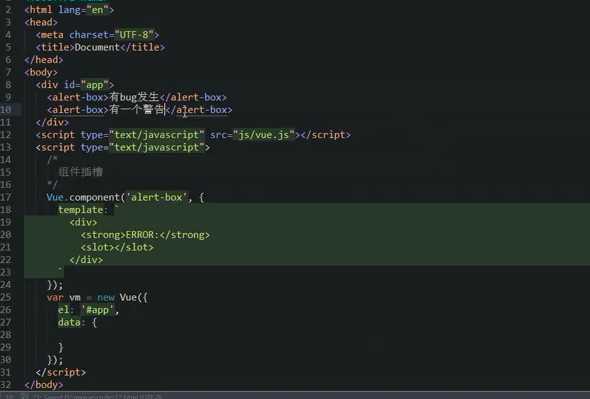The image size is (590, 399).
Task: Click the word Document in the title
Action: tap(97, 47)
